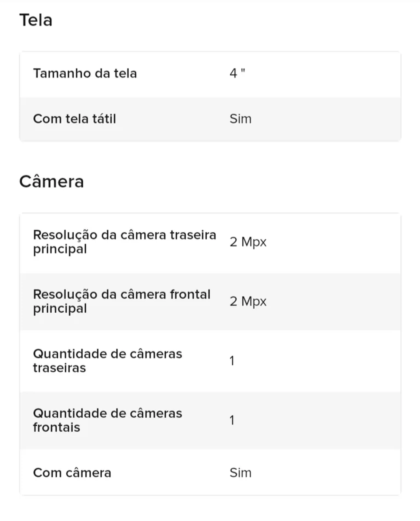Click the Com tela tátil table row

point(210,119)
